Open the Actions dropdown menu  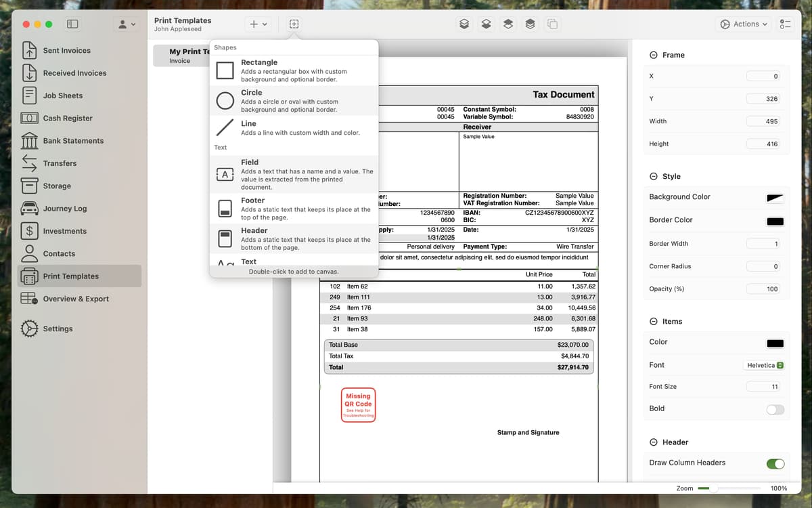click(x=744, y=24)
